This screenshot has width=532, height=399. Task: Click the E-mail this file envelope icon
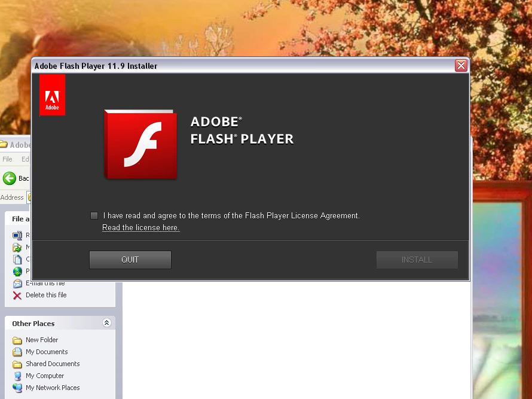coord(17,284)
